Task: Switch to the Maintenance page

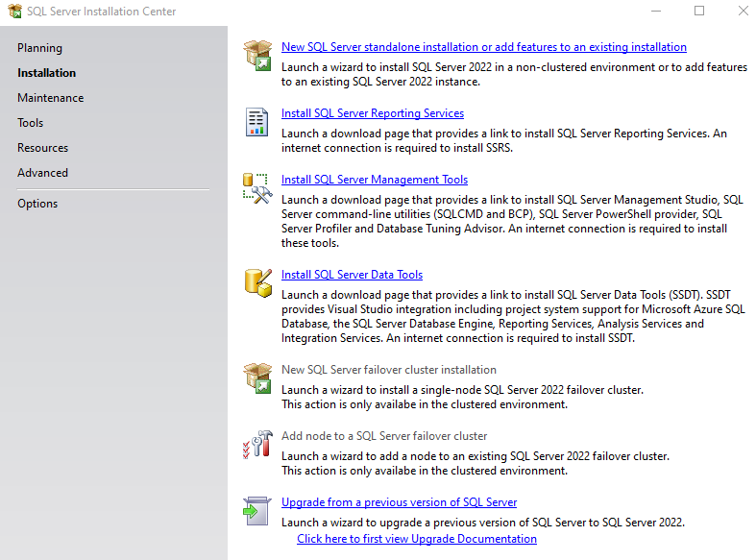Action: (50, 98)
